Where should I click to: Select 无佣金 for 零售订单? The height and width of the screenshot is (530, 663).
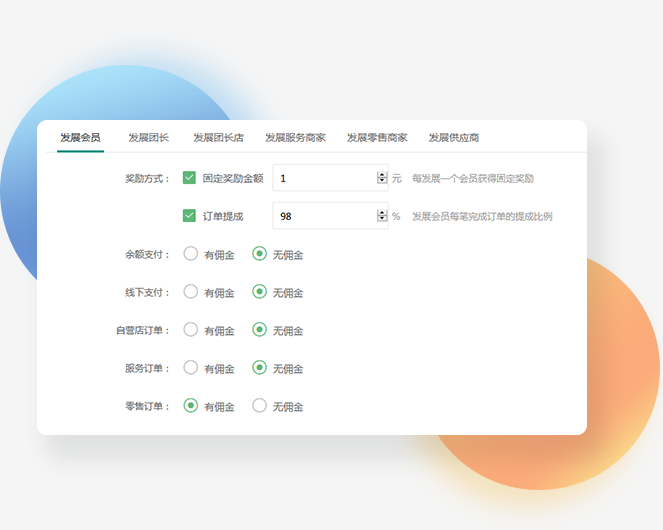(259, 405)
